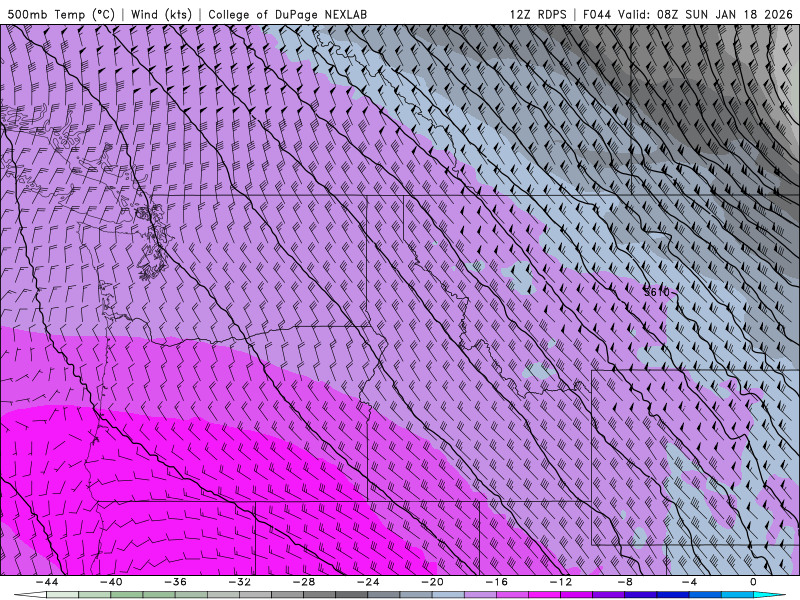Click the "College of DuPage NEXLAB" text
This screenshot has height=600, width=800.
[287, 14]
